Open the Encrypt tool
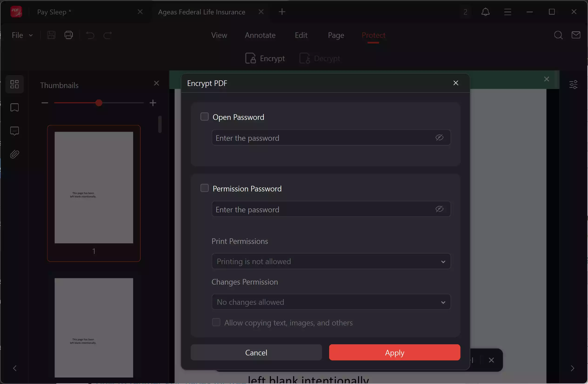Screen dimensions: 588x384 pyautogui.click(x=265, y=58)
